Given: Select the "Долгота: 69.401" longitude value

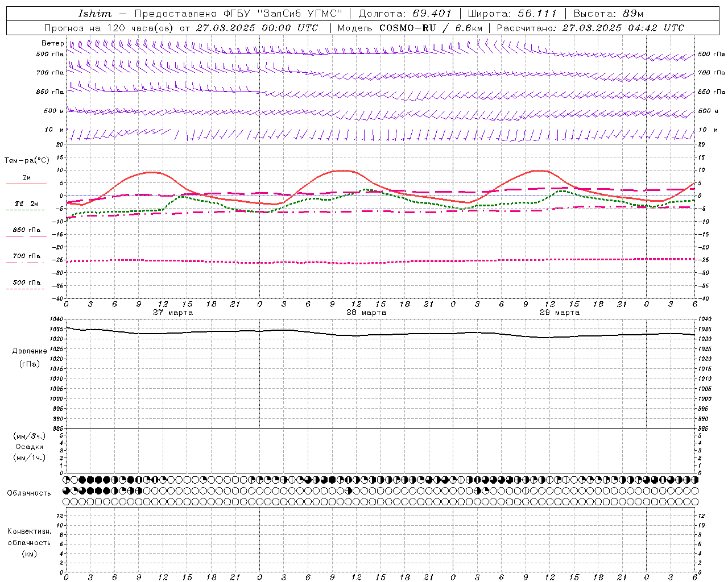Looking at the screenshot, I should pyautogui.click(x=405, y=14).
